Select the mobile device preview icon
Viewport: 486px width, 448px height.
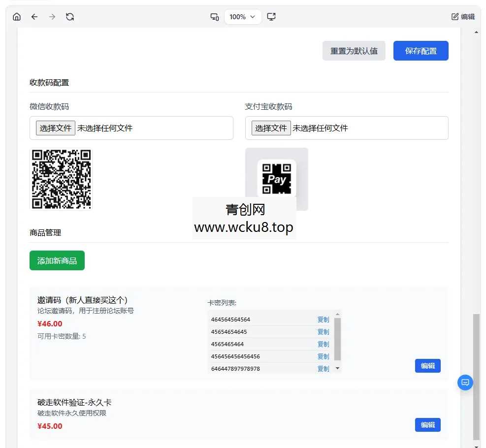coord(214,16)
